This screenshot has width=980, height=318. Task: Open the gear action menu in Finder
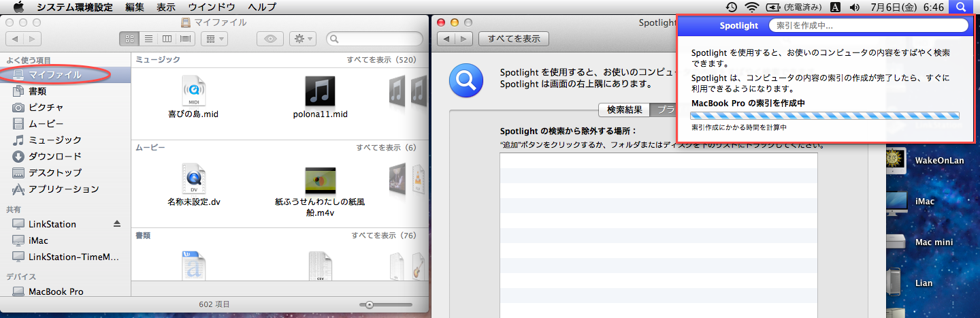[x=302, y=39]
